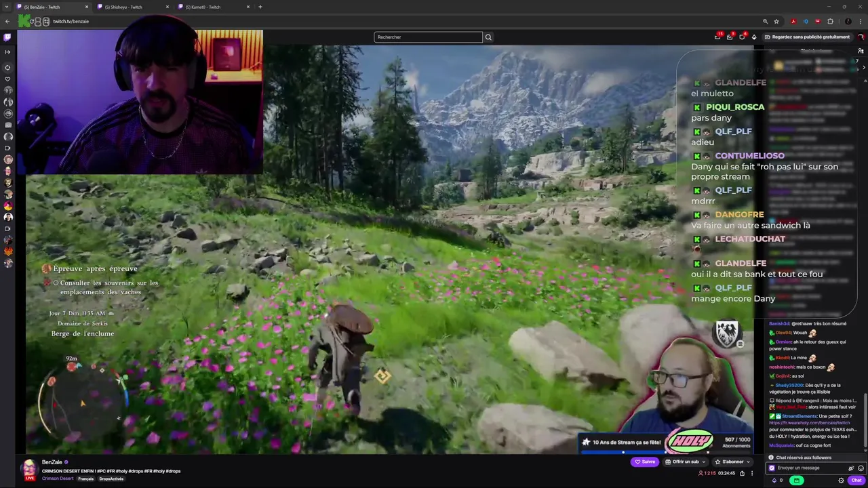Click the green drops inventory button
Screen dimensions: 868x488
(797, 481)
